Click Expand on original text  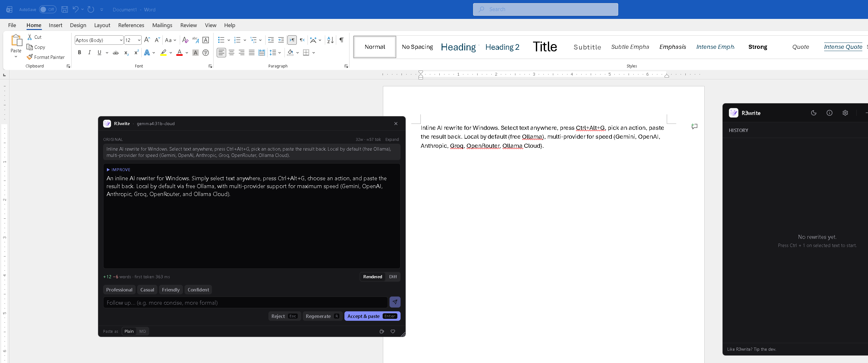[392, 139]
